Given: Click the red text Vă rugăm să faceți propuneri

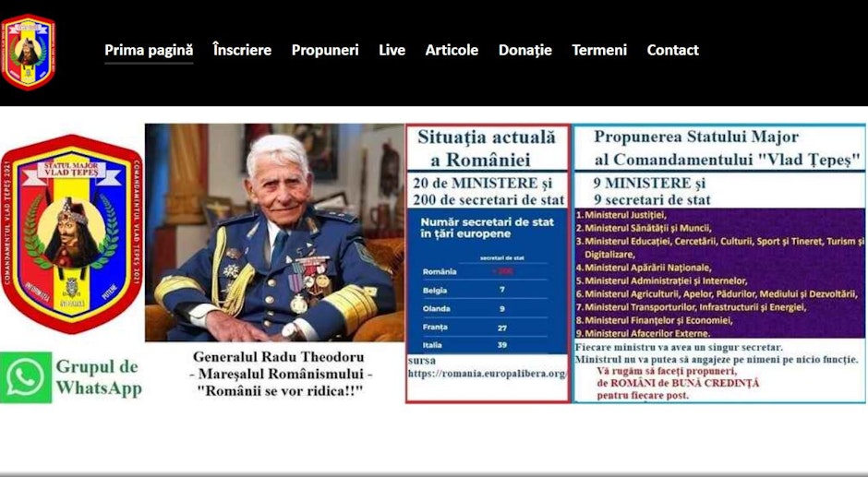Looking at the screenshot, I should [x=667, y=371].
